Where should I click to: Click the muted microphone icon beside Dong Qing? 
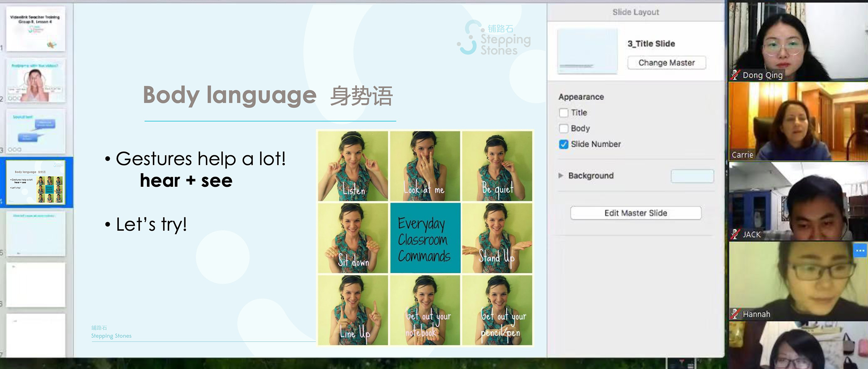click(x=735, y=75)
